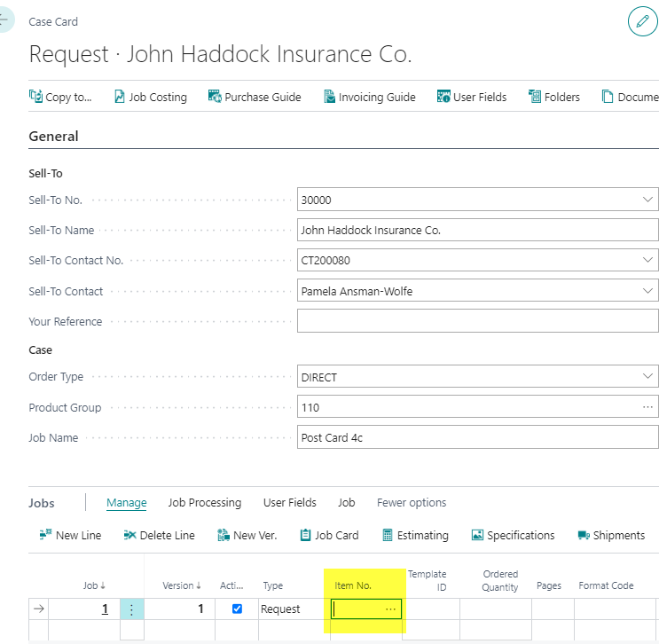This screenshot has height=644, width=659.
Task: Click the Job Card clipboard icon
Action: (x=305, y=535)
